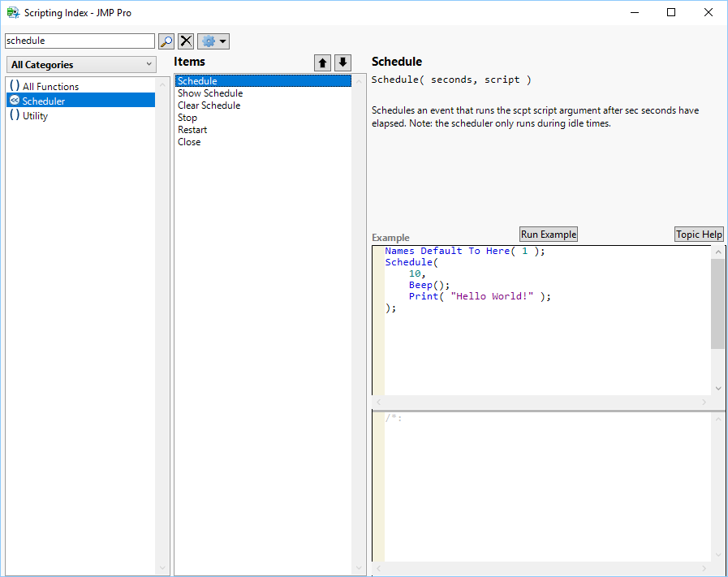Click the Run Example button
Screen dimensions: 728x577
(x=548, y=234)
